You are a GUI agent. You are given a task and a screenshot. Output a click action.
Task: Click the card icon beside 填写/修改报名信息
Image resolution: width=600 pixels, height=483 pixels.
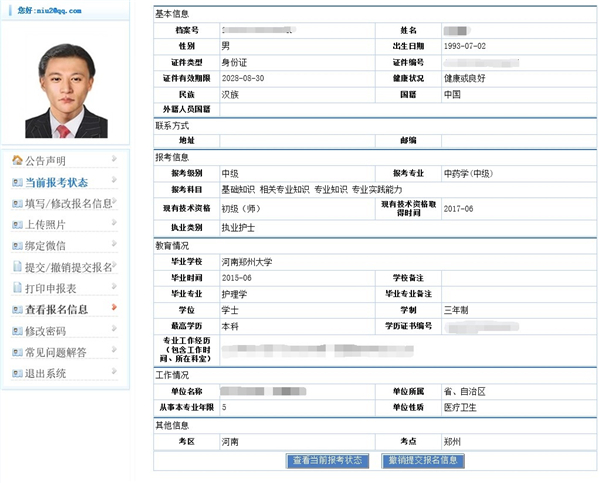pyautogui.click(x=17, y=204)
